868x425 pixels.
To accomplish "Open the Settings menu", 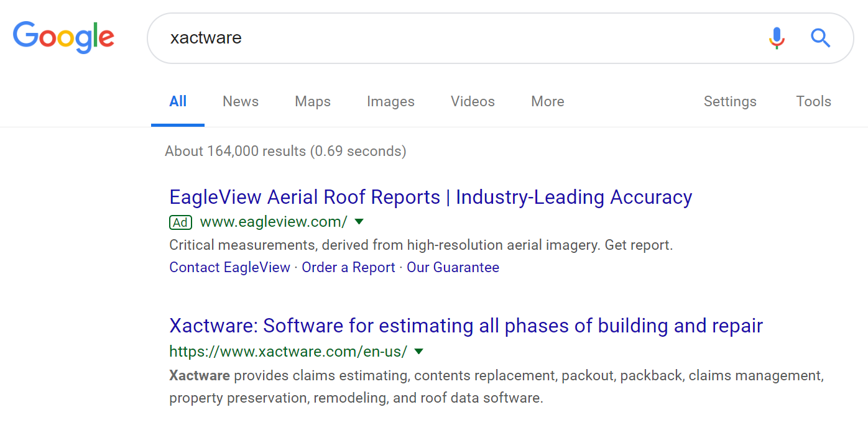I will click(x=730, y=101).
